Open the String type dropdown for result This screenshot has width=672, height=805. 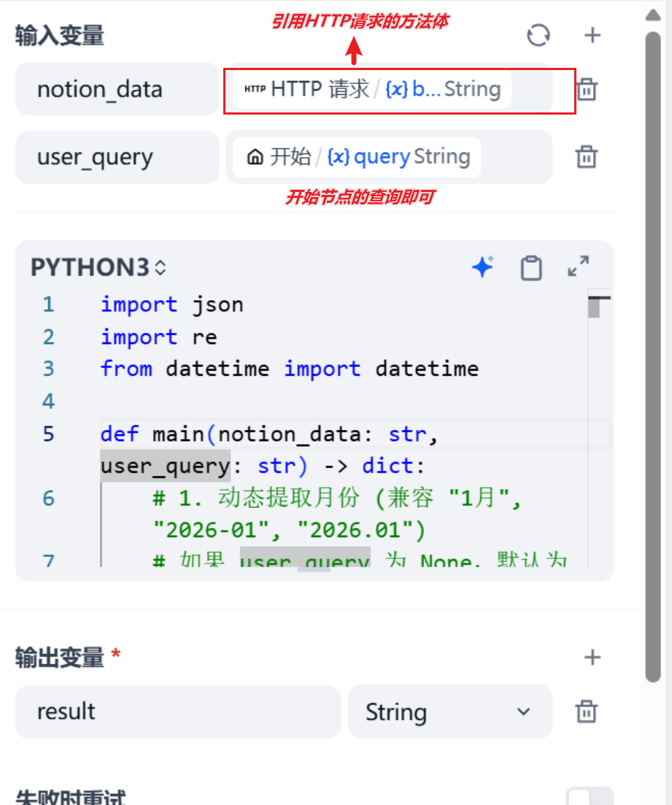[x=449, y=712]
